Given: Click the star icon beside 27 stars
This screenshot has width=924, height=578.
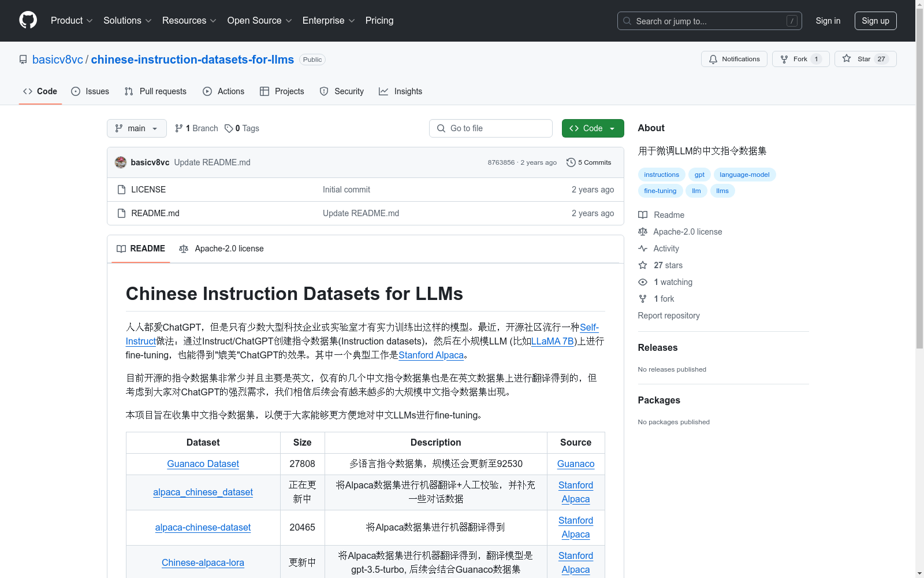Looking at the screenshot, I should point(643,265).
